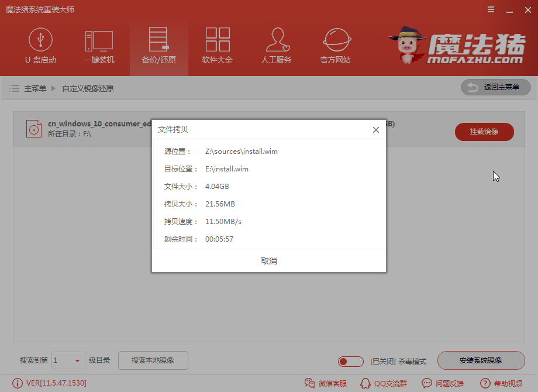Open the 一键装机 feature
538x392 pixels.
point(99,46)
